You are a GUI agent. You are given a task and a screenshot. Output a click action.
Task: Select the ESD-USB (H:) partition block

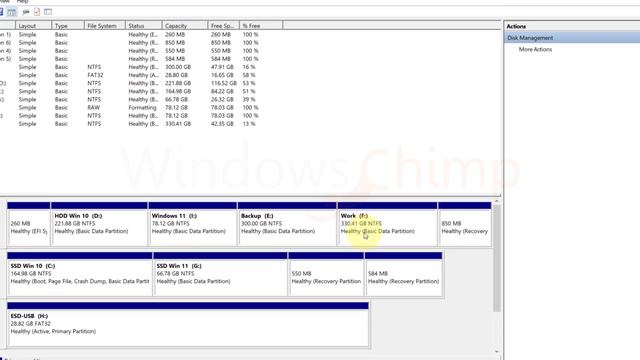(x=188, y=324)
